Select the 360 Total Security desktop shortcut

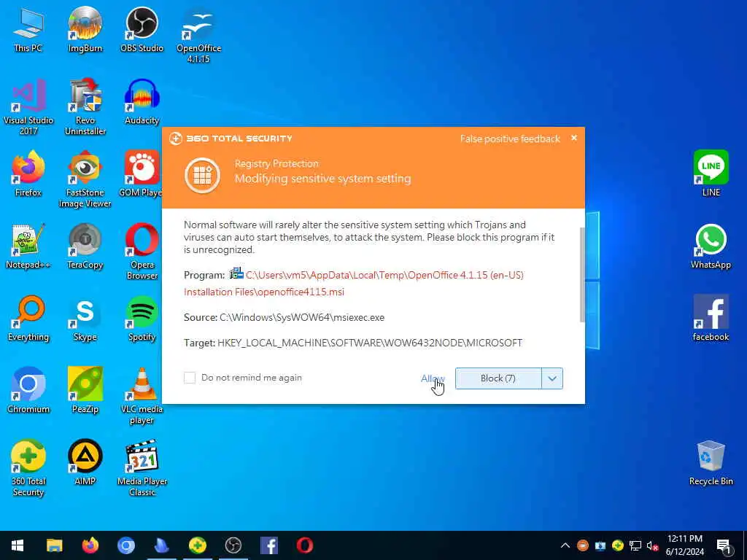[28, 468]
